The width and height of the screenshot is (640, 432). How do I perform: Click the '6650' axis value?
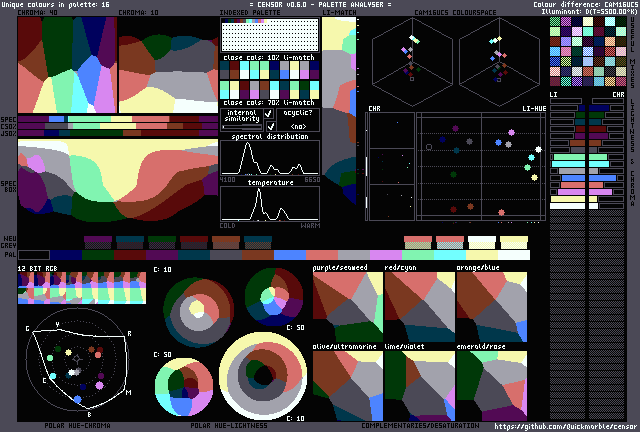coord(312,180)
